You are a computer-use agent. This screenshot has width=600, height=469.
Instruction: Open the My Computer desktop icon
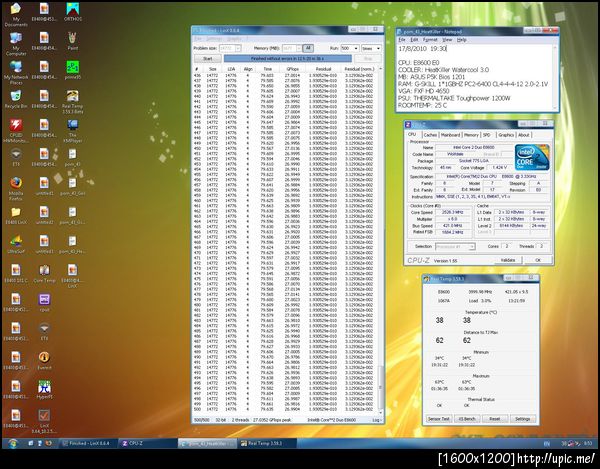[x=16, y=43]
